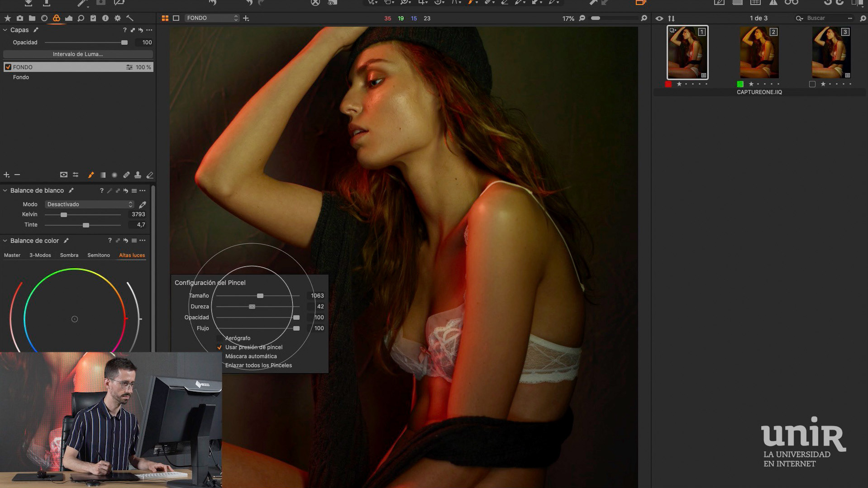Open the Batch tool tab (diagonal tool icon)
The width and height of the screenshot is (868, 488).
(x=130, y=18)
